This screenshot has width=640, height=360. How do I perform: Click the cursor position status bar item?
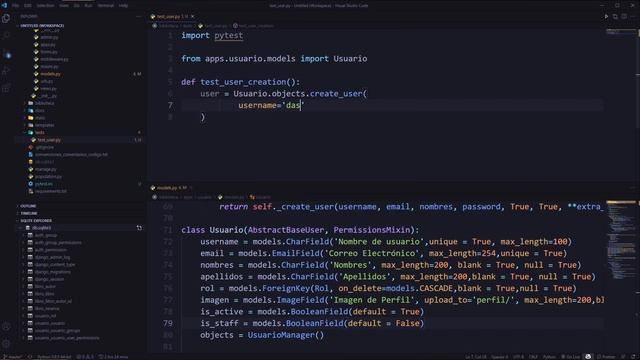point(476,357)
